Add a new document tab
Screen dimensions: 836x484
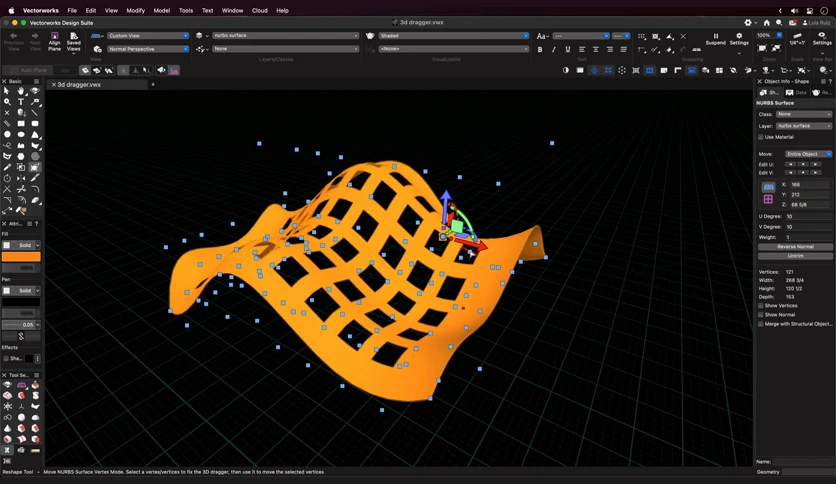click(153, 84)
